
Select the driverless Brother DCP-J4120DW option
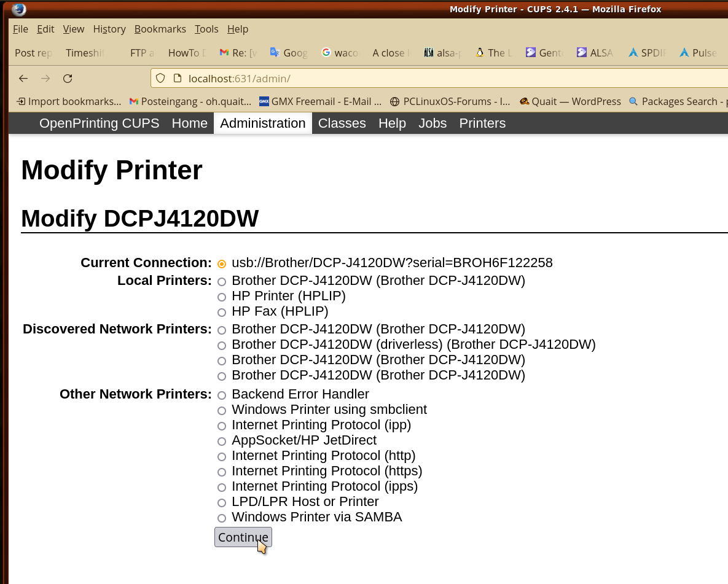point(222,346)
